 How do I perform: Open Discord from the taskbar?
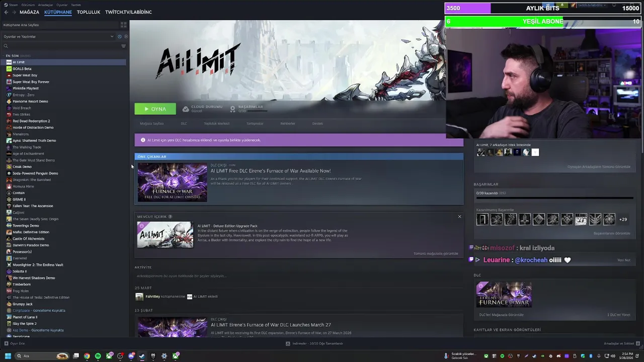(x=131, y=356)
